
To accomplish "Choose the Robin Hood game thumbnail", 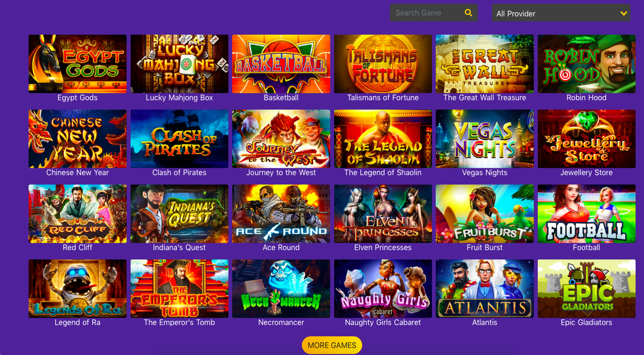I will 586,64.
